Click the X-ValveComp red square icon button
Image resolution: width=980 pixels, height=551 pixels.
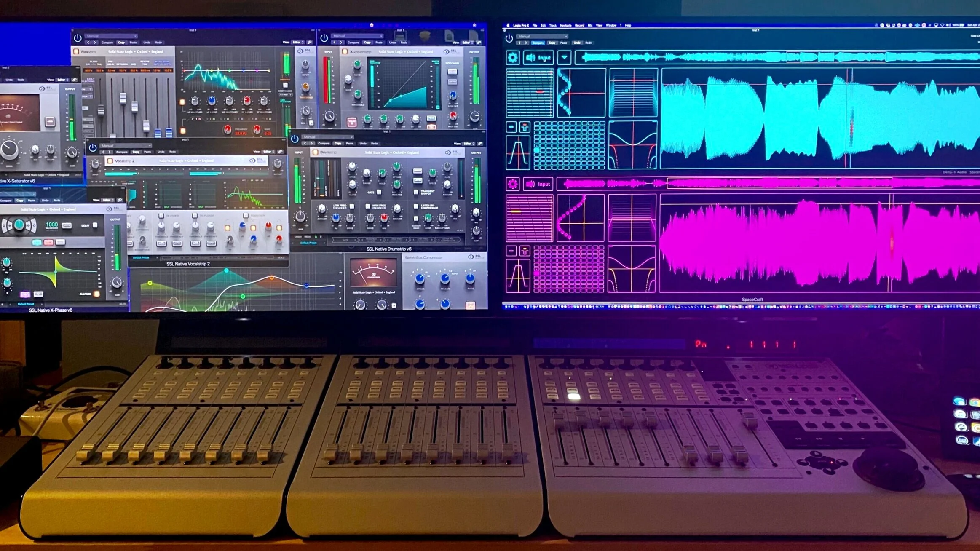pyautogui.click(x=351, y=122)
